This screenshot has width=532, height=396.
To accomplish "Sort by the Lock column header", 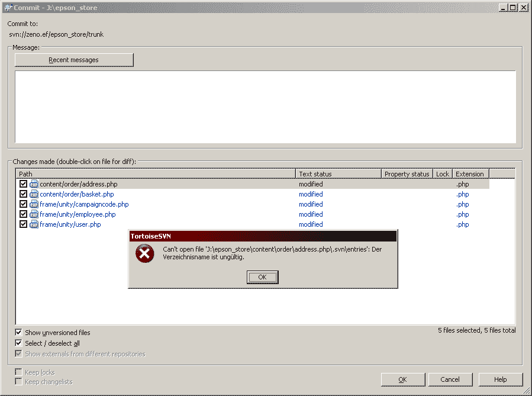I will [x=443, y=174].
